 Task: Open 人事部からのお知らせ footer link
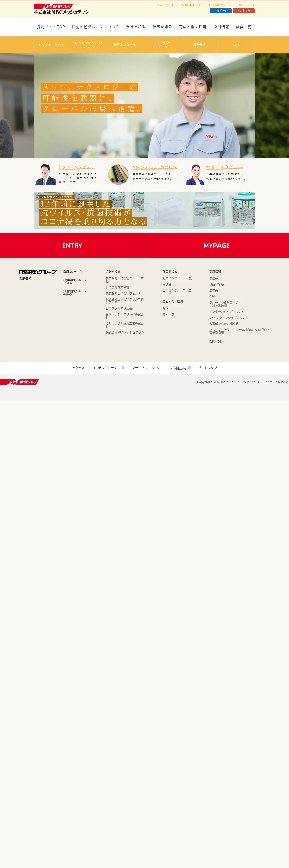224,324
